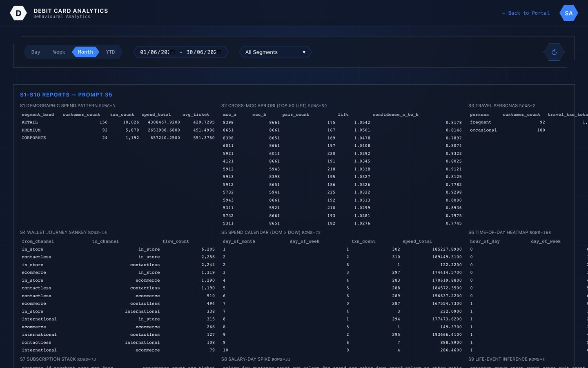
Task: Click S6 Time-of-Day Heatmap title
Action: [509, 232]
